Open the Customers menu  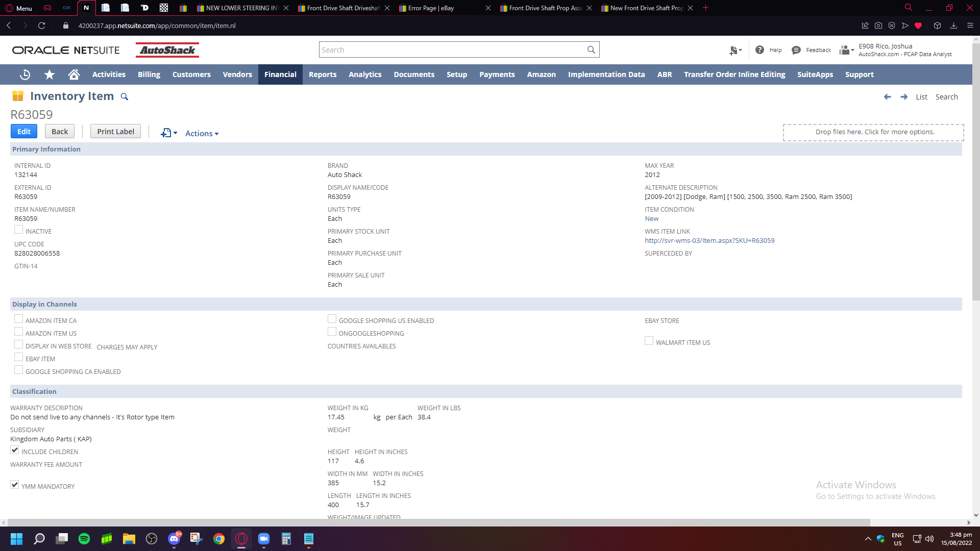[x=191, y=74]
